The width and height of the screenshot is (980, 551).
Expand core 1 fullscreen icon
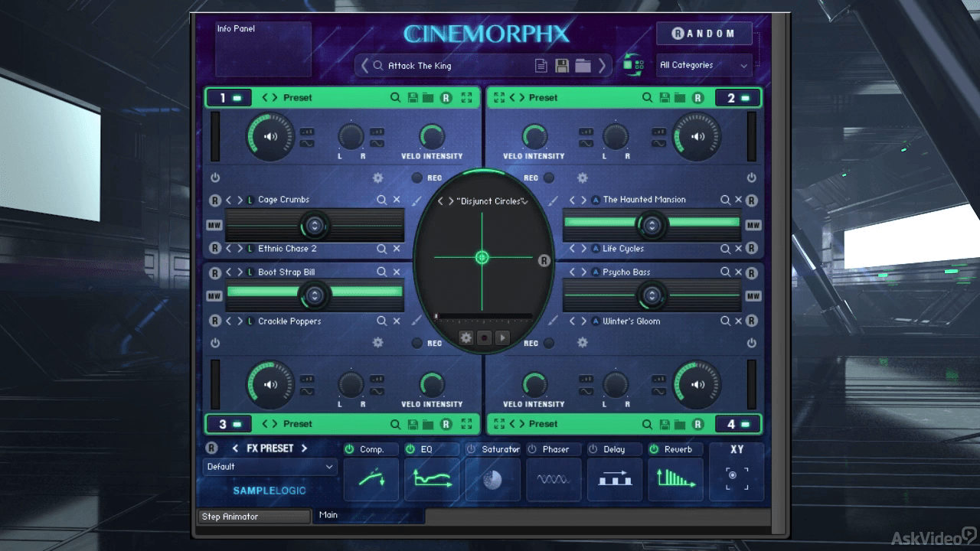465,98
